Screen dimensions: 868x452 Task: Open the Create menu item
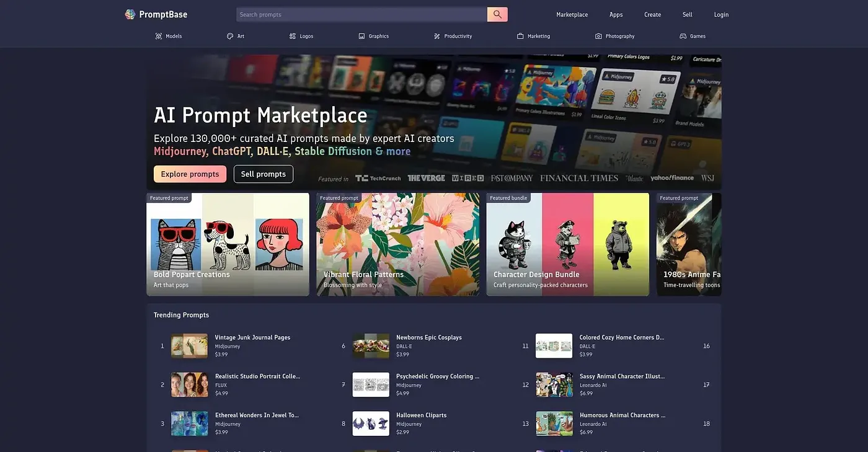[x=652, y=14]
